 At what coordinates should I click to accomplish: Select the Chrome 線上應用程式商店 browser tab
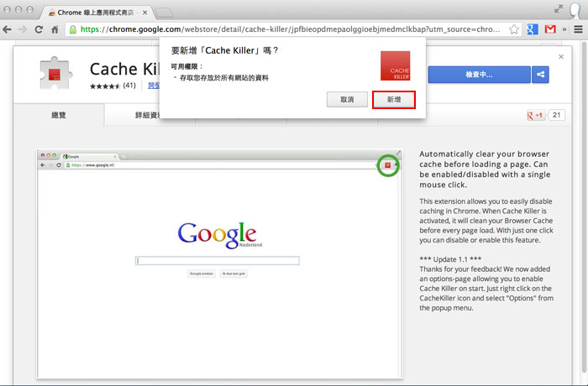96,13
